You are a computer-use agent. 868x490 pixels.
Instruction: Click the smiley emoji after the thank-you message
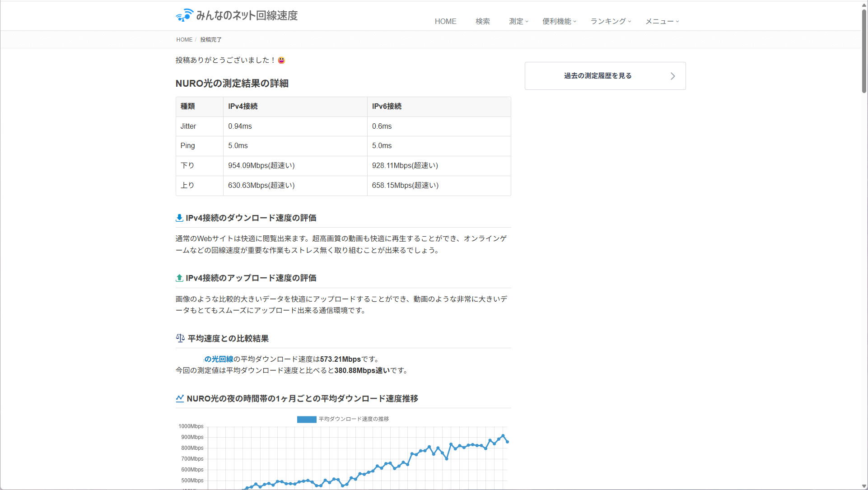click(x=281, y=60)
